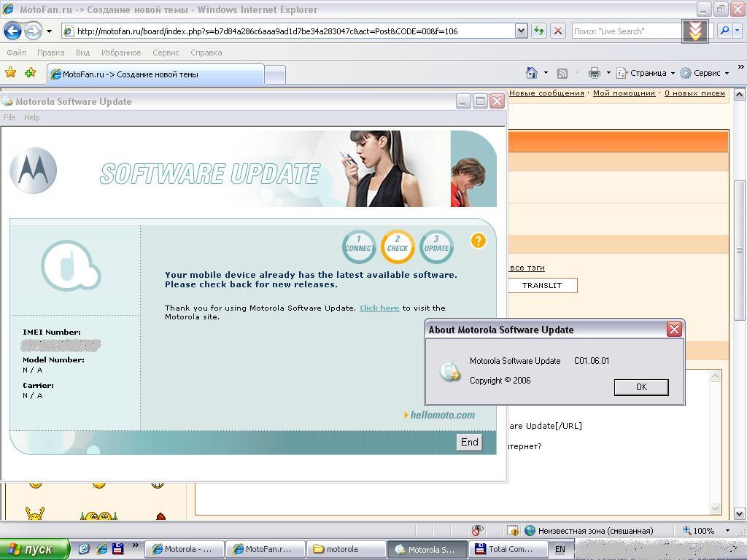The width and height of the screenshot is (747, 560).
Task: Click the security zone globe in status bar
Action: (530, 531)
